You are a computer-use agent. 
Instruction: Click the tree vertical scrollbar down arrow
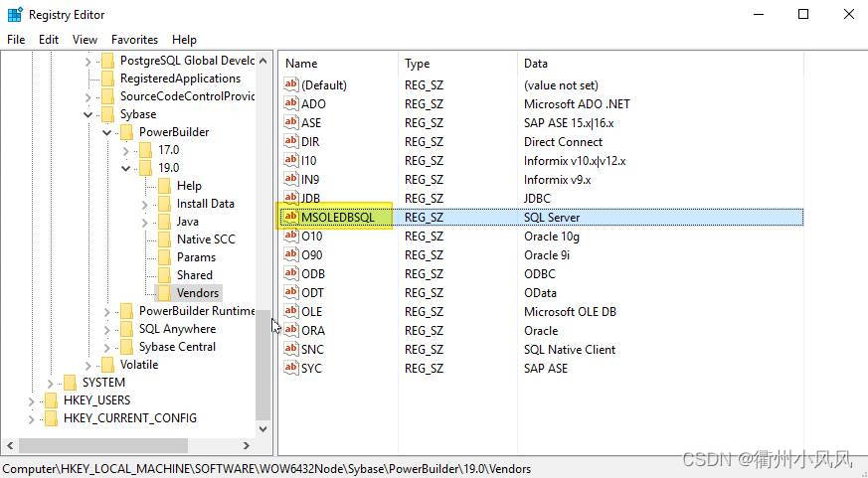pyautogui.click(x=262, y=428)
